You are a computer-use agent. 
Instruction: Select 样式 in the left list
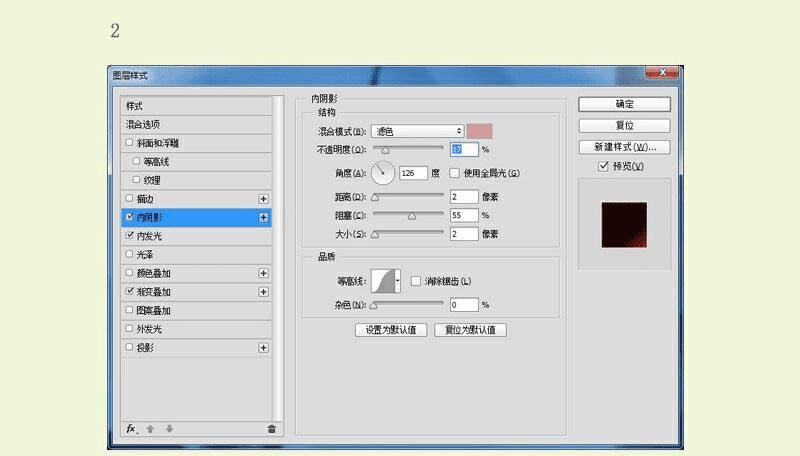196,106
